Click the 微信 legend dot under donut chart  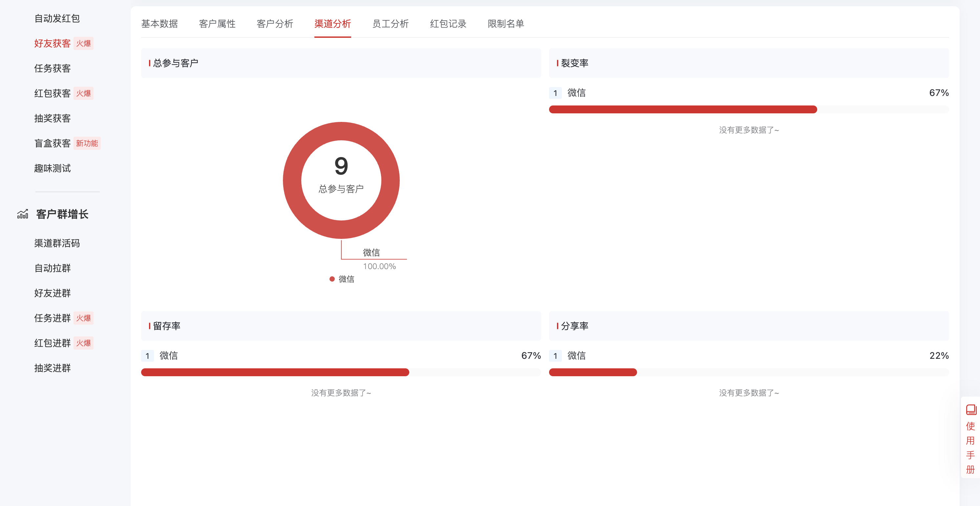coord(332,278)
